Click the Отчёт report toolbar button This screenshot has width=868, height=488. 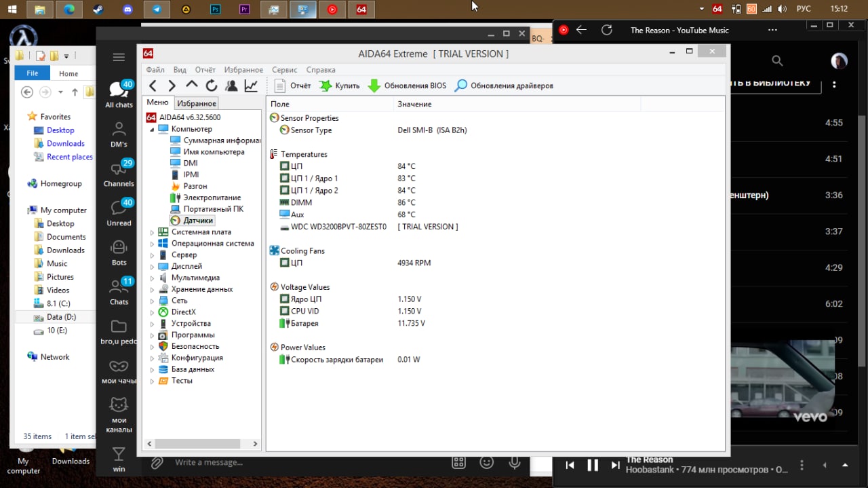[x=292, y=86]
